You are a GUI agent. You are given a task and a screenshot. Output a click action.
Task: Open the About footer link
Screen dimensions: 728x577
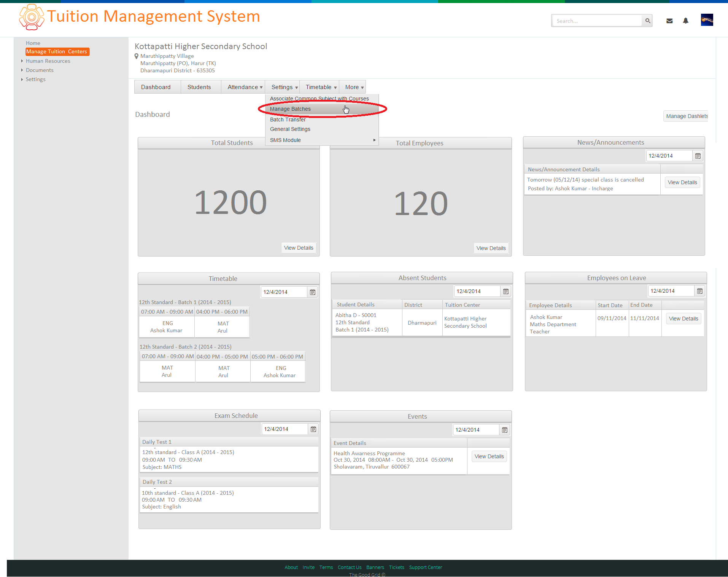point(291,567)
